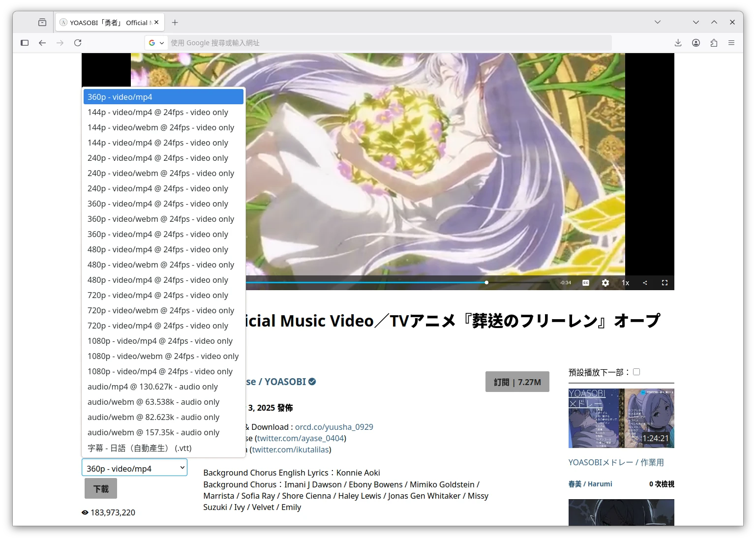
Task: Open the browser downloads panel
Action: coord(678,43)
